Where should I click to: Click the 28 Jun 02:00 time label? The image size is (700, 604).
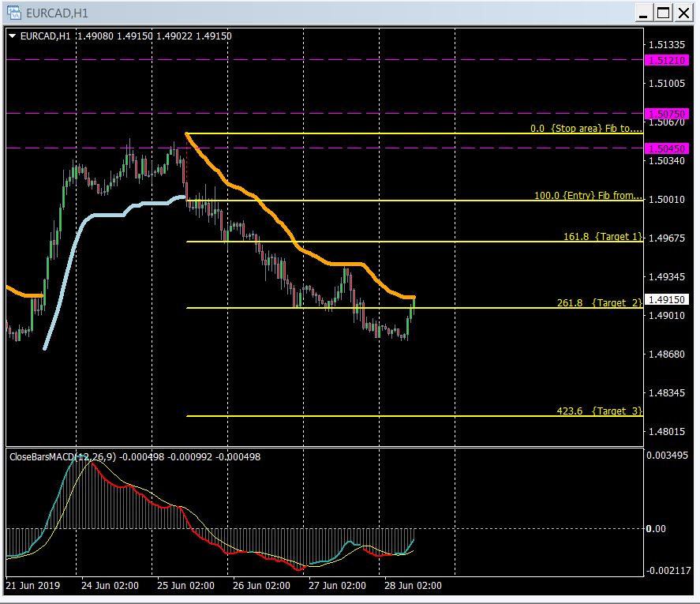pyautogui.click(x=413, y=585)
